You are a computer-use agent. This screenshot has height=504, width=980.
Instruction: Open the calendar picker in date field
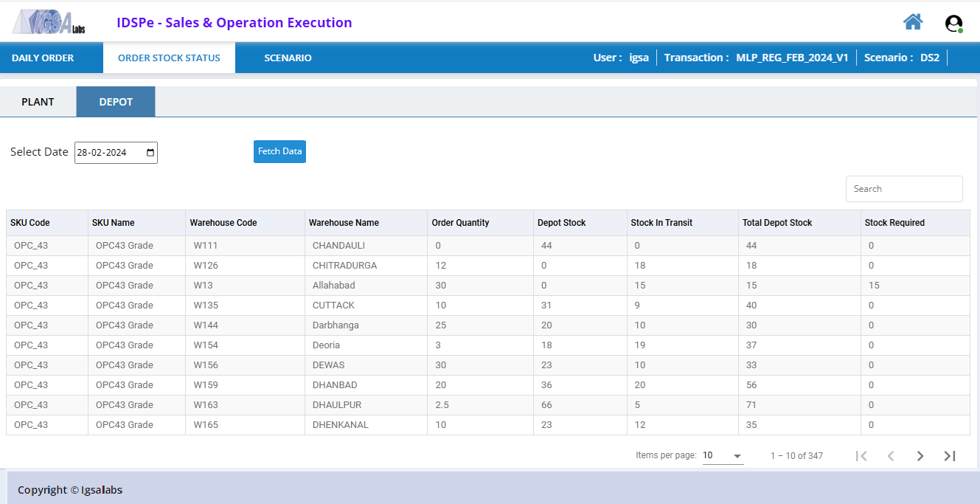(x=150, y=153)
